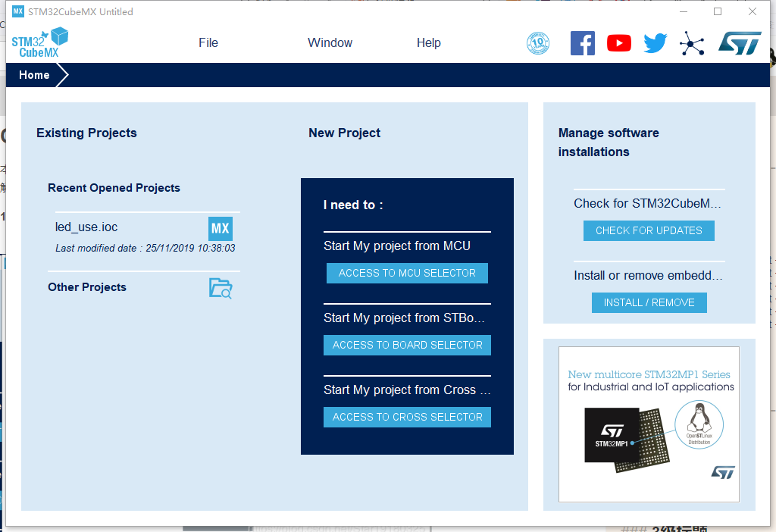Click 'Install or remove embedd...' text
Viewport: 776px width, 532px height.
pyautogui.click(x=648, y=276)
